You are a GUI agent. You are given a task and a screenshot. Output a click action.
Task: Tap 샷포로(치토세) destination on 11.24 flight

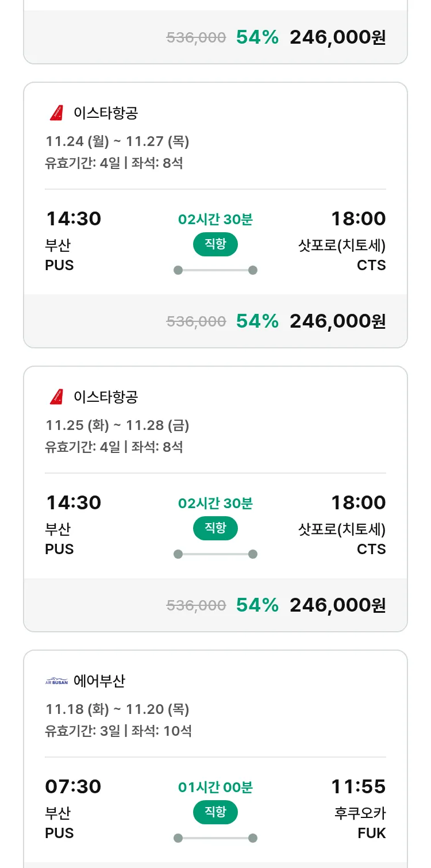click(x=341, y=245)
